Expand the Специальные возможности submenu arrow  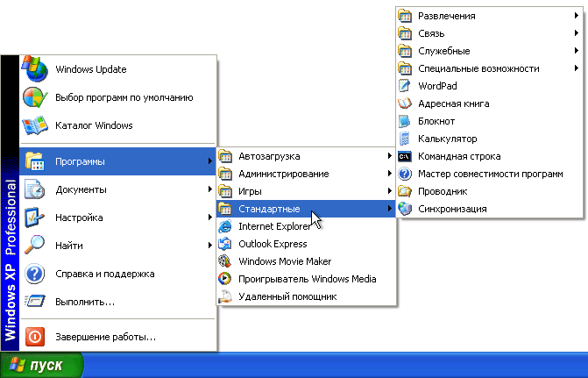(577, 68)
